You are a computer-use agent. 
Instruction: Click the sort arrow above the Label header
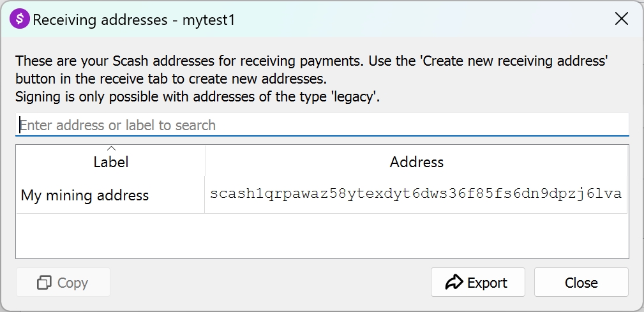(111, 149)
